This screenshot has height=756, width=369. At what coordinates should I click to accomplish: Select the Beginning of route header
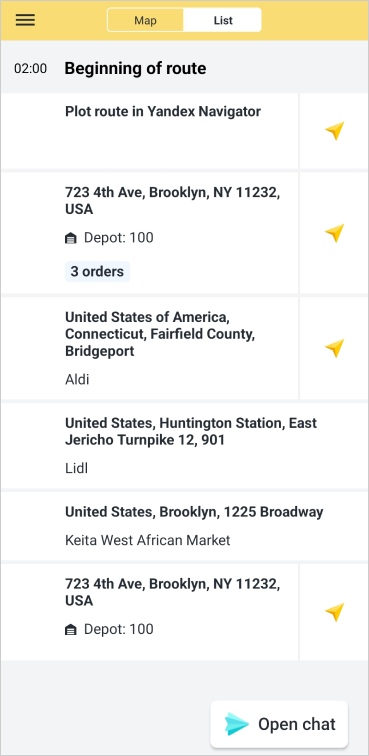pyautogui.click(x=135, y=68)
